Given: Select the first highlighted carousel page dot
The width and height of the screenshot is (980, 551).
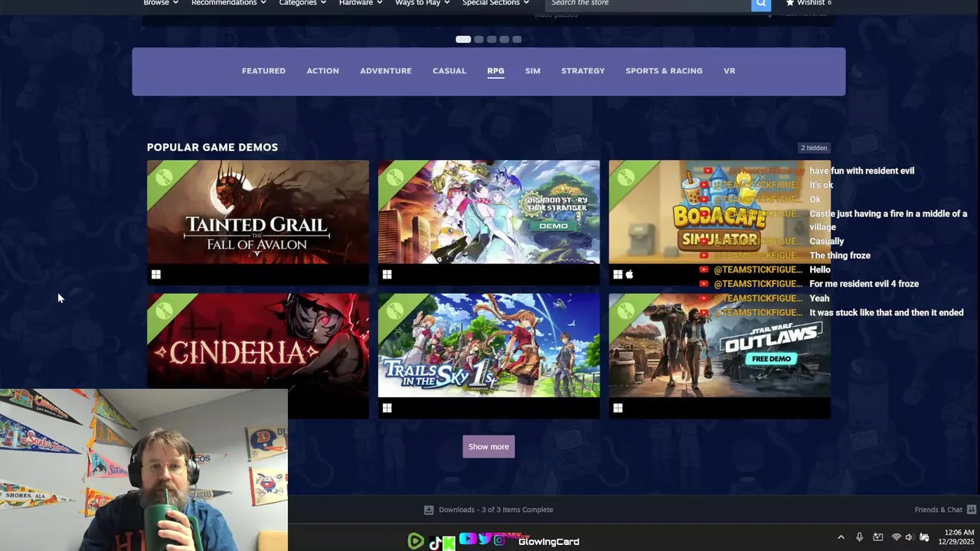Looking at the screenshot, I should click(463, 39).
